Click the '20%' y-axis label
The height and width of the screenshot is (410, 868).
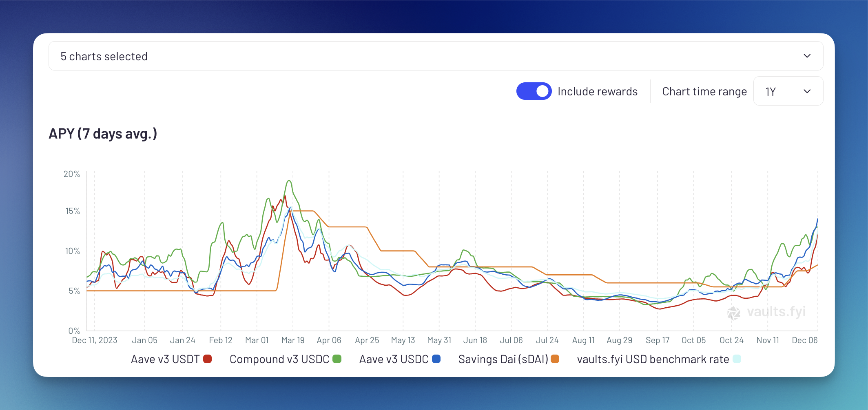[72, 174]
